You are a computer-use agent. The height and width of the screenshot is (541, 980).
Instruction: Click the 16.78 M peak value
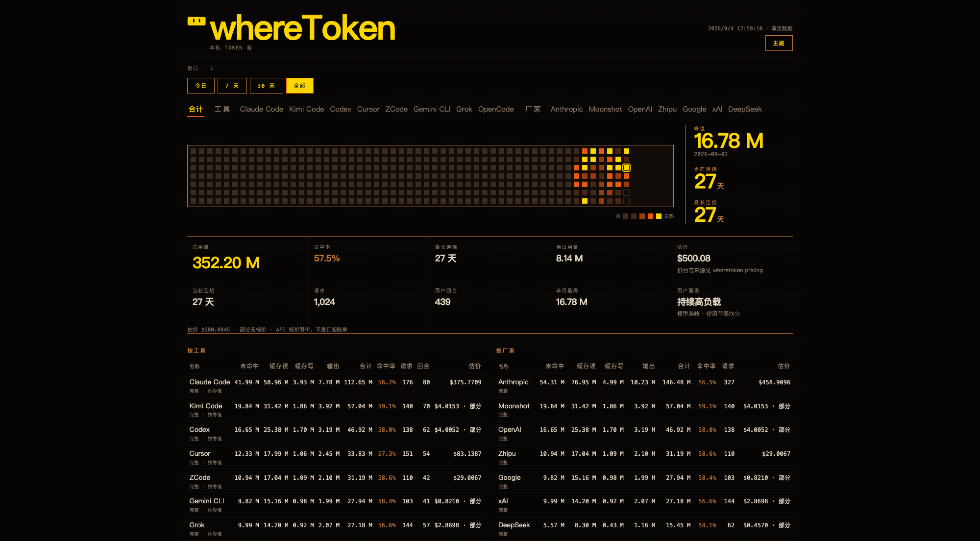click(729, 141)
